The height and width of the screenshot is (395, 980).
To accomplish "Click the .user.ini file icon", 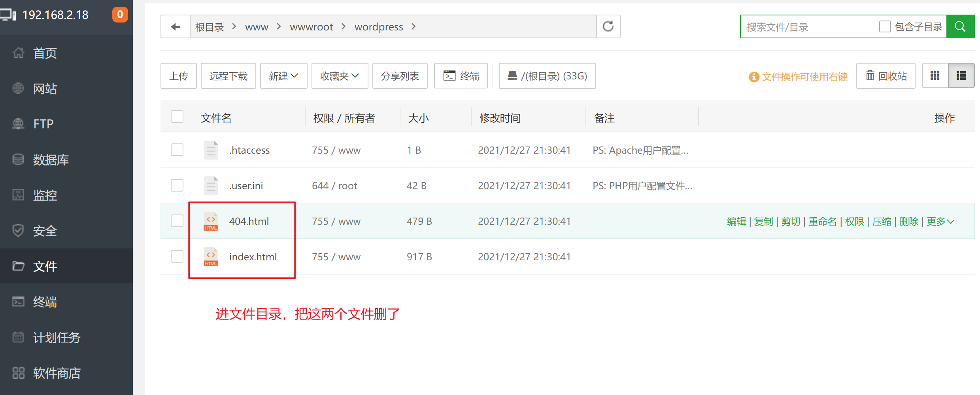I will (x=211, y=186).
